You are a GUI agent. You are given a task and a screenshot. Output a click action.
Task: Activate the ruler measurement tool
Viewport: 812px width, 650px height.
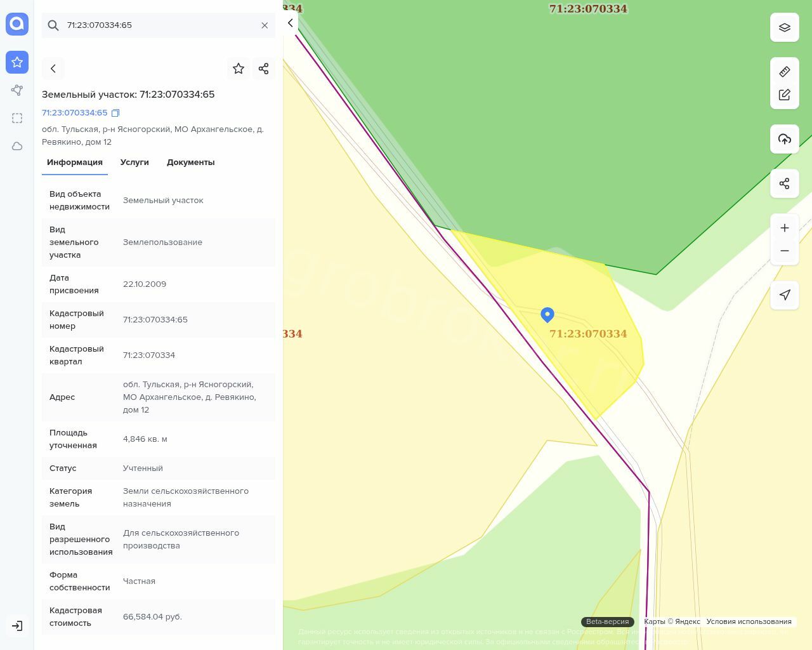coord(785,72)
